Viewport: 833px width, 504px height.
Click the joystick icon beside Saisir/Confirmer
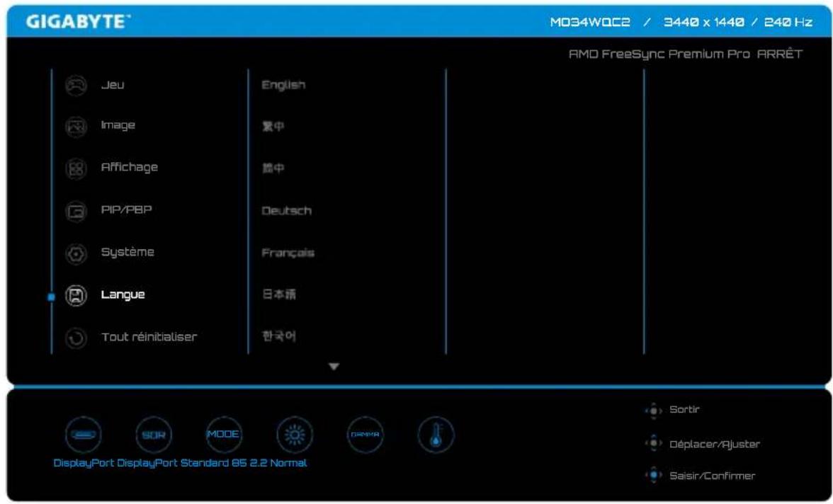coord(653,475)
